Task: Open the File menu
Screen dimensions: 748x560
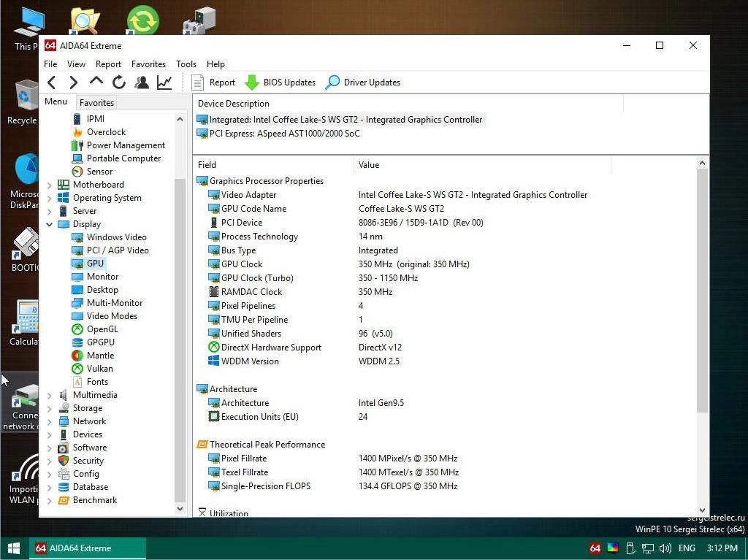Action: (x=50, y=64)
